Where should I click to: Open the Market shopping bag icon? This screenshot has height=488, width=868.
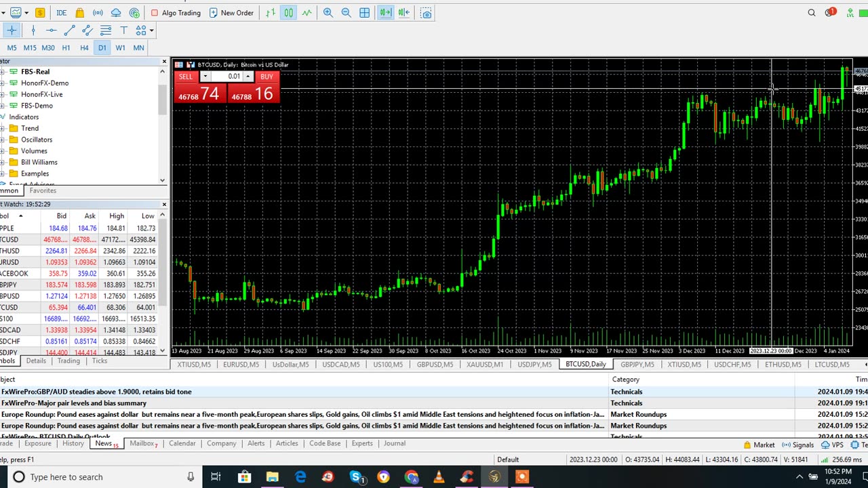click(x=80, y=13)
